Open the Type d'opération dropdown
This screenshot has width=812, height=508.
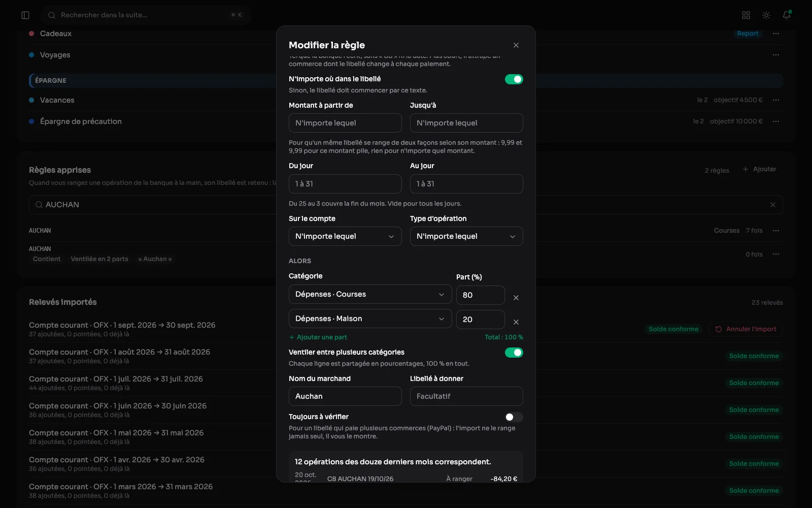tap(466, 236)
